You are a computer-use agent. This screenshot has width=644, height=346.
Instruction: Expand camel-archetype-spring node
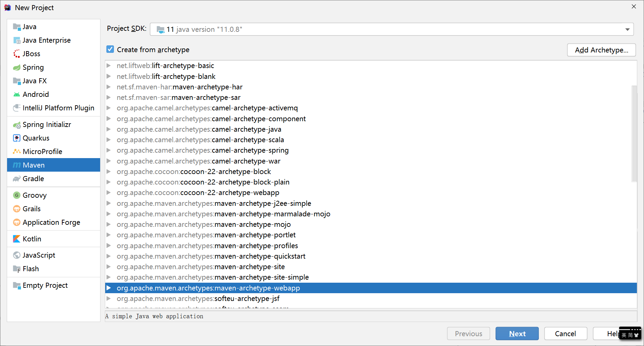[x=109, y=150]
